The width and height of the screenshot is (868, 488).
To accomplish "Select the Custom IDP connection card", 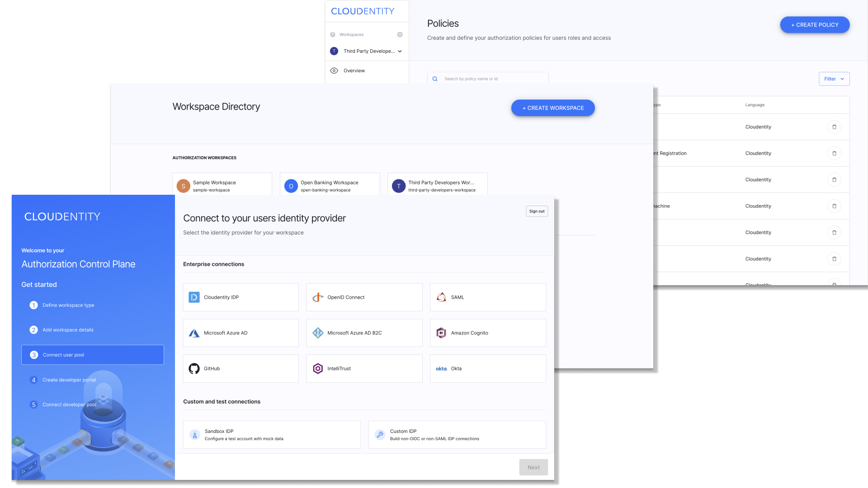I will pyautogui.click(x=457, y=435).
